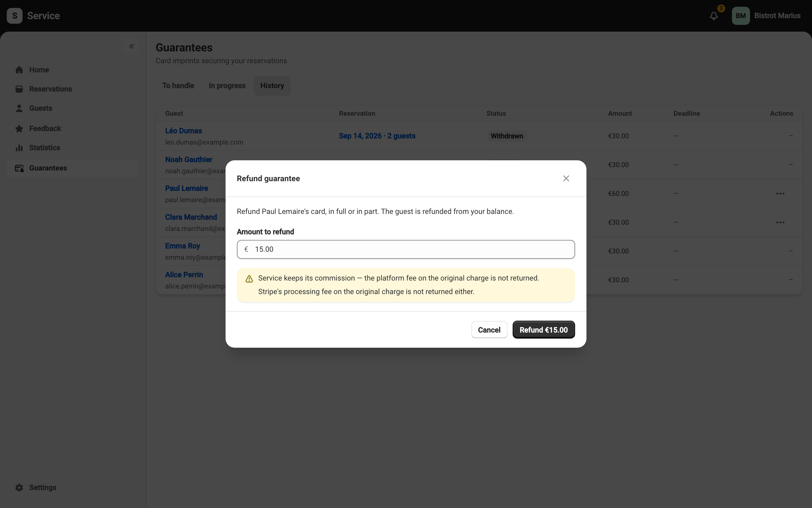This screenshot has height=508, width=812.
Task: Go to Home in sidebar
Action: (73, 70)
